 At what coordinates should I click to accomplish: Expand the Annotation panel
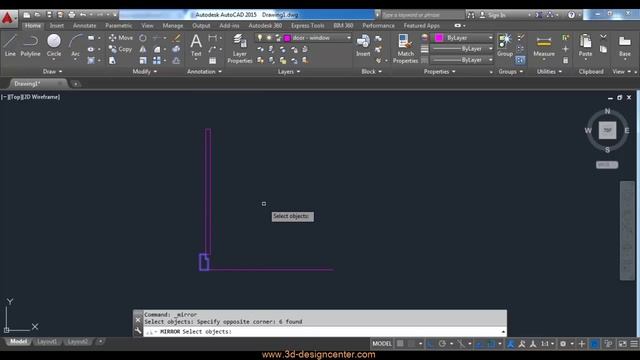[204, 71]
